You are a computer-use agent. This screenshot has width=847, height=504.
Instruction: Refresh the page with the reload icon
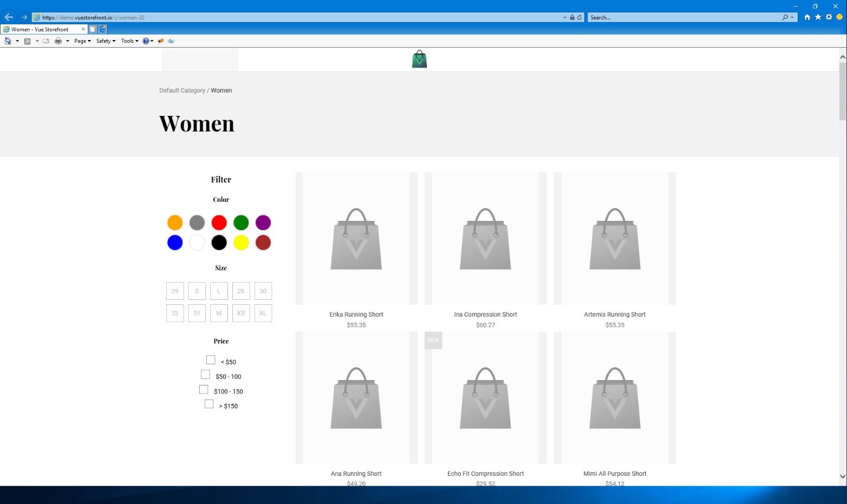579,17
